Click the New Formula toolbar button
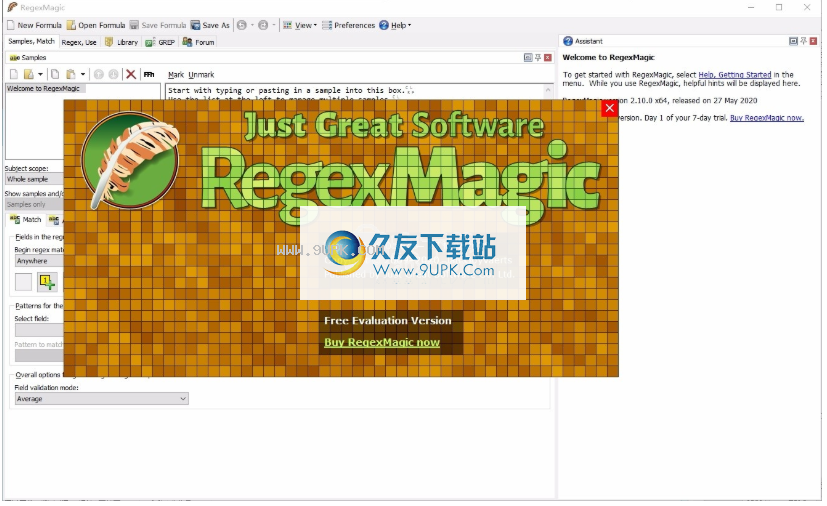Image resolution: width=827 pixels, height=506 pixels. tap(34, 25)
